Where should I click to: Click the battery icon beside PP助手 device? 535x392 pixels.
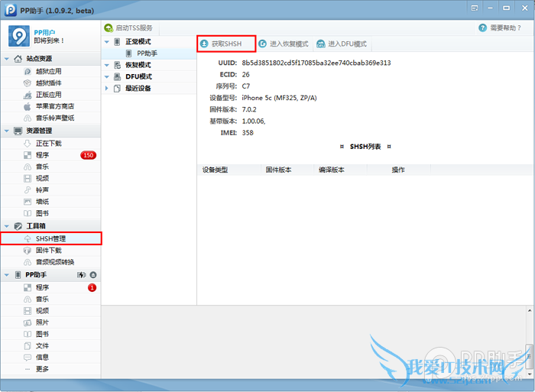[x=81, y=275]
